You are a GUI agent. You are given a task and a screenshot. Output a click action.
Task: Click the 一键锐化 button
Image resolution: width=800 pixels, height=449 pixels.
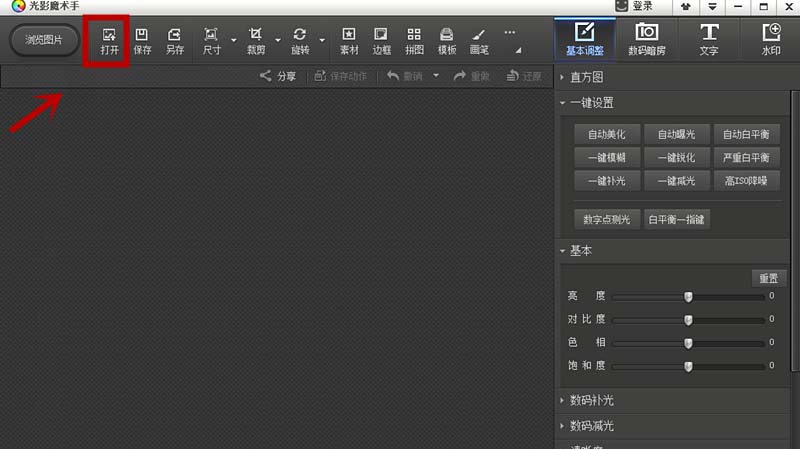(677, 158)
